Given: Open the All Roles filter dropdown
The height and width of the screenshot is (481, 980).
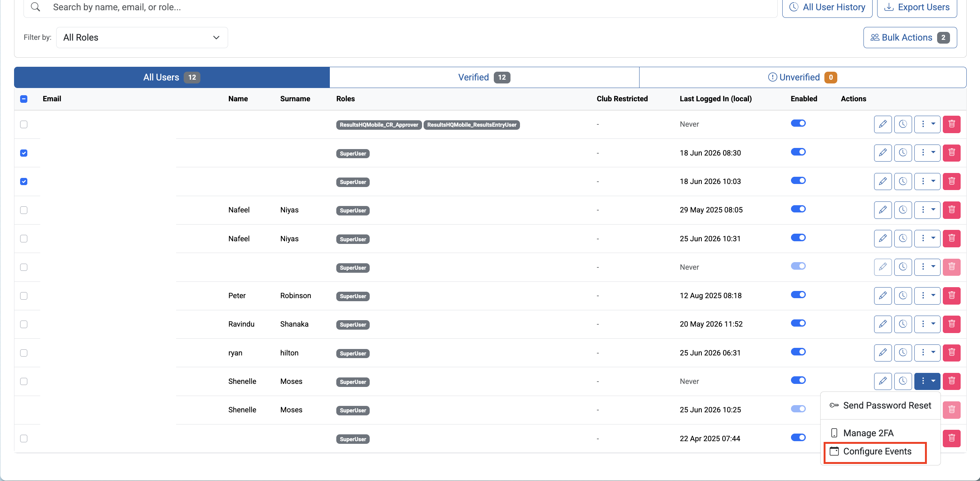Looking at the screenshot, I should coord(142,37).
